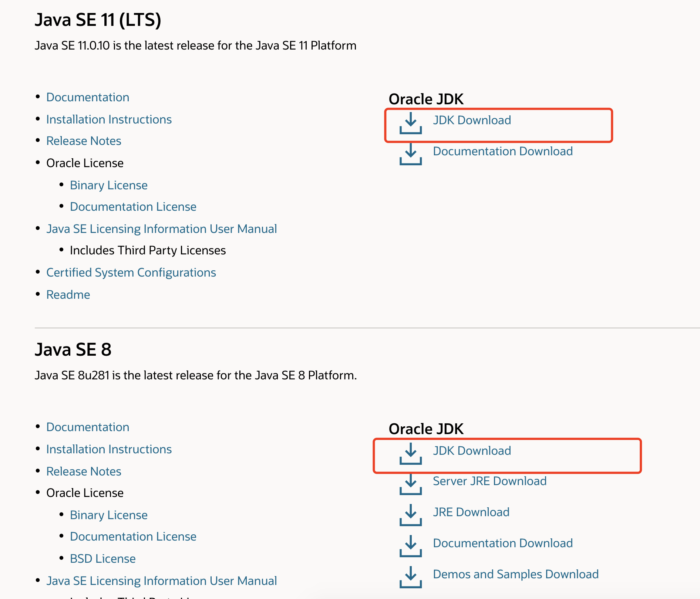Click the Java SE 8 Documentation Download icon

(410, 546)
